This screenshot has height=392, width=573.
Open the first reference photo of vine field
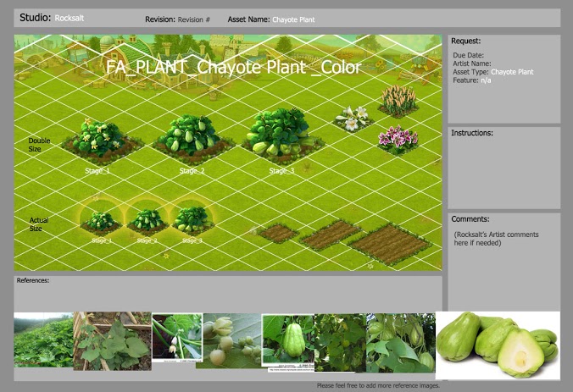42,341
